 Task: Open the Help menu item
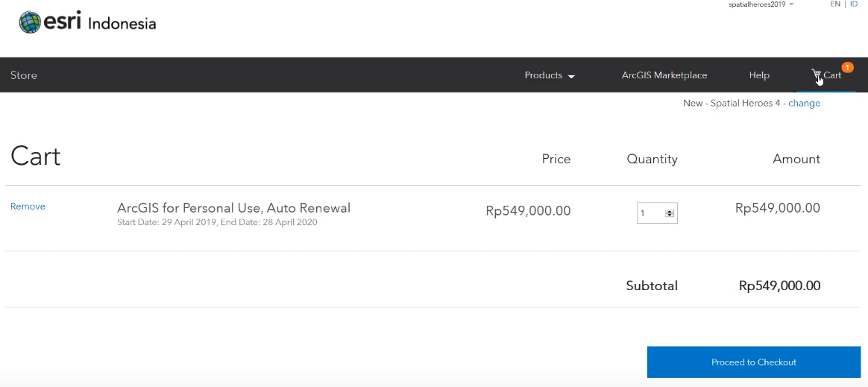click(x=759, y=75)
